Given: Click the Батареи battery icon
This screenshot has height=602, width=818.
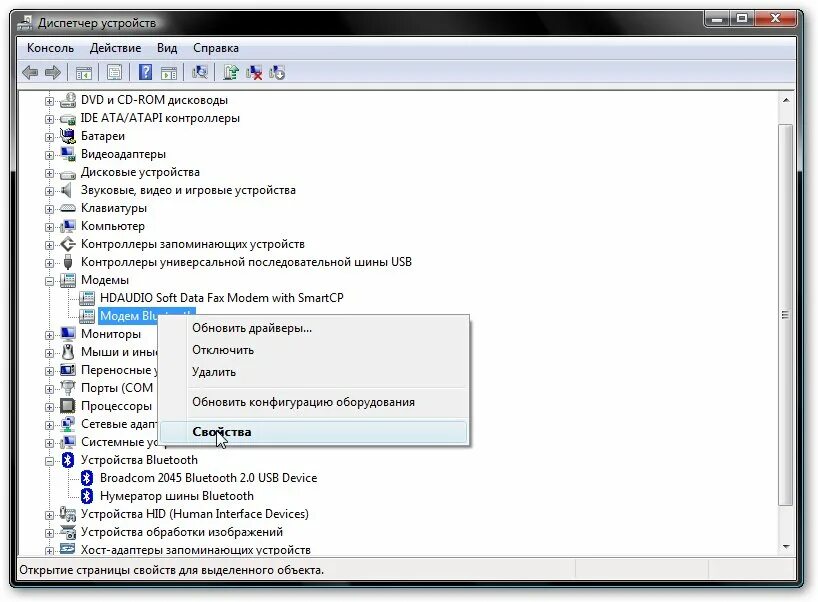Looking at the screenshot, I should (68, 136).
